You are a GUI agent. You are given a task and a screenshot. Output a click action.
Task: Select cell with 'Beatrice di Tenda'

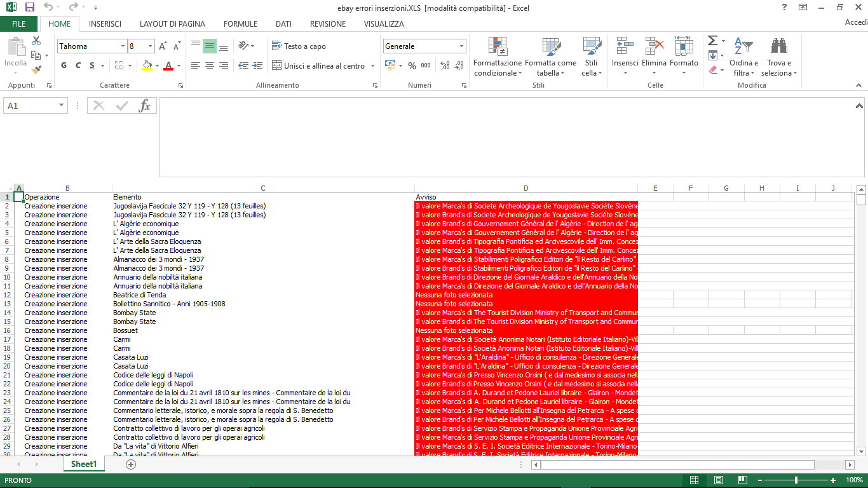[x=263, y=295]
